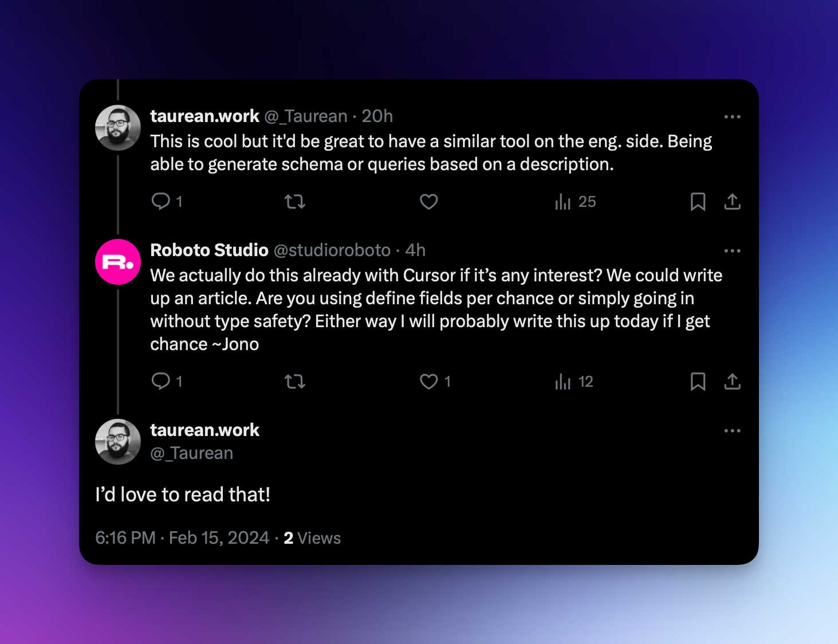Visit taurean.work's profile name
This screenshot has width=838, height=644.
(204, 116)
